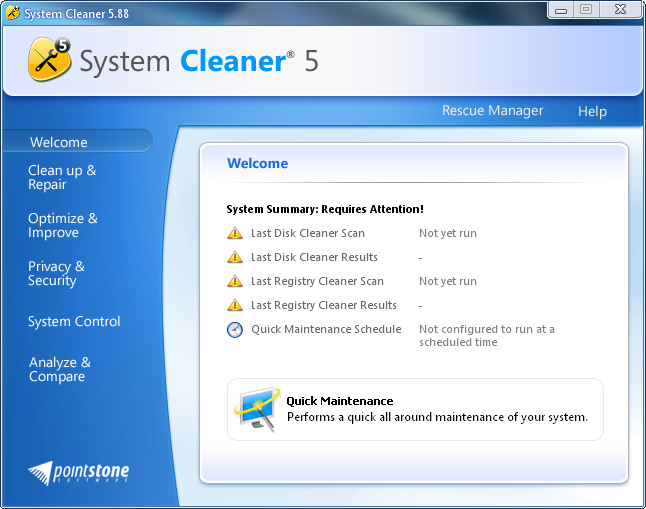Run Quick Maintenance

340,401
